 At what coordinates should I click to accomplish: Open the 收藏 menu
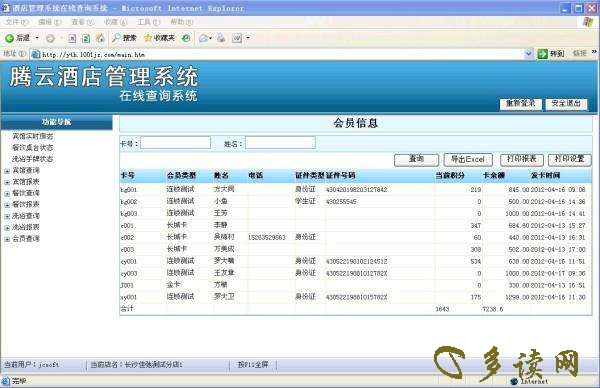[x=116, y=22]
